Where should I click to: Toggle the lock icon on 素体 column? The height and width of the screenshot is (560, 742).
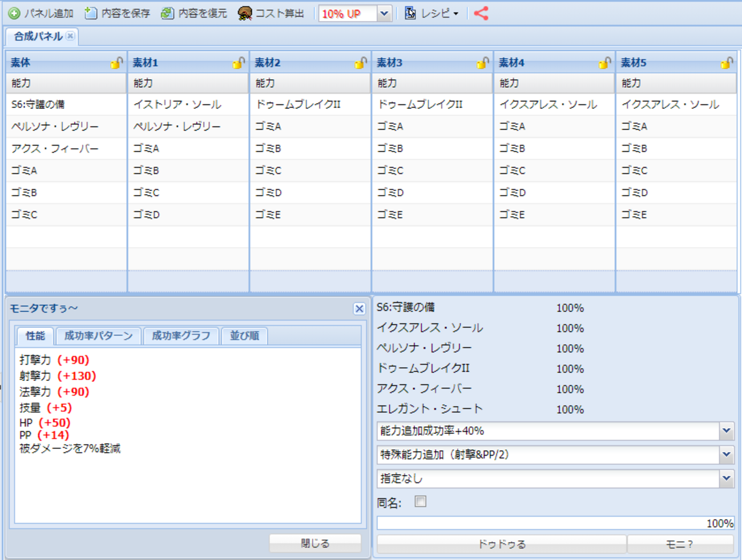point(116,63)
